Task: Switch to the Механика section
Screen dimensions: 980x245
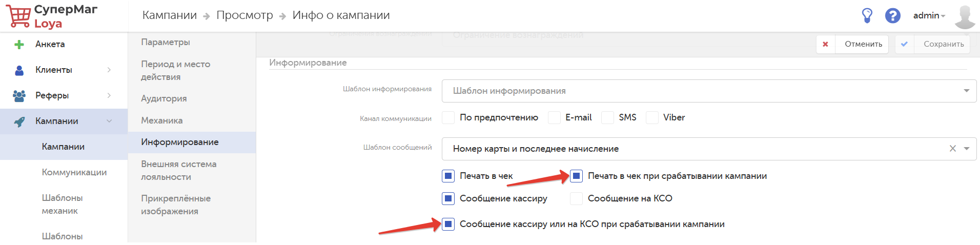Action: [x=162, y=120]
